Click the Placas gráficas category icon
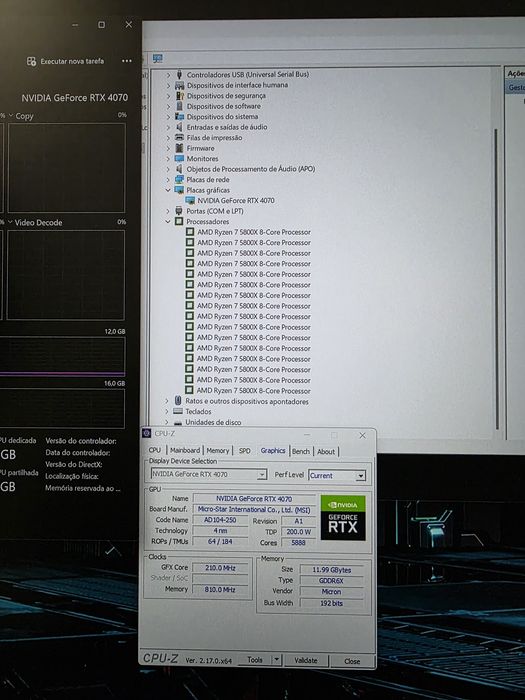This screenshot has width=525, height=700. coord(179,190)
